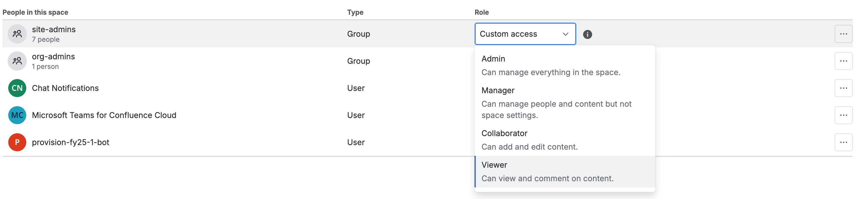
Task: Select Microsoft Teams for Confluence Cloud name
Action: coord(104,115)
